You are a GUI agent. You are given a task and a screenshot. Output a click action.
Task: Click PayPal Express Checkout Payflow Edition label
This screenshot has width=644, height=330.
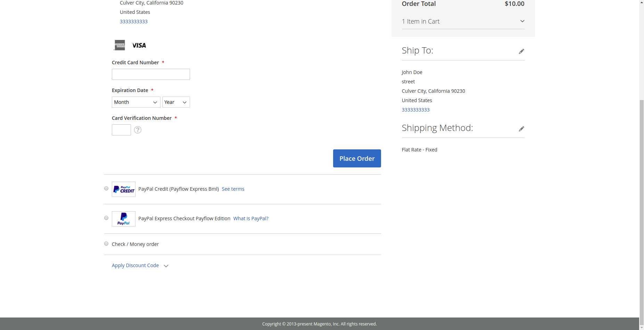pyautogui.click(x=184, y=218)
